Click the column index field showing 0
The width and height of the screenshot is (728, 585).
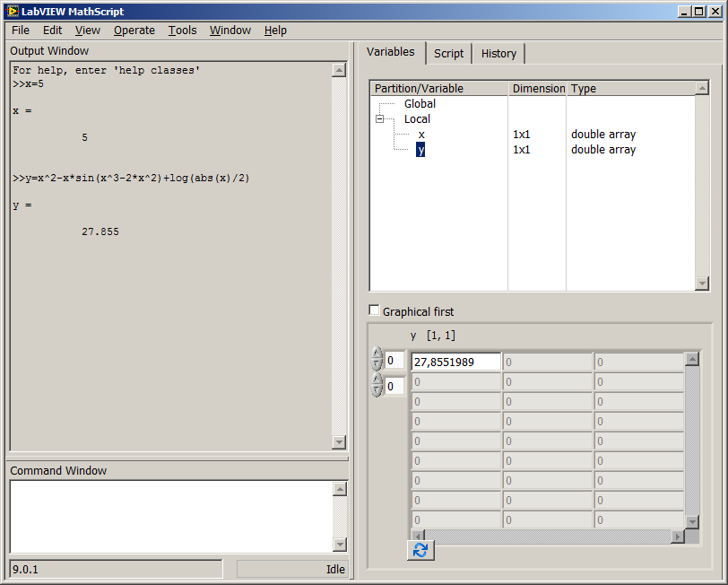pyautogui.click(x=394, y=386)
